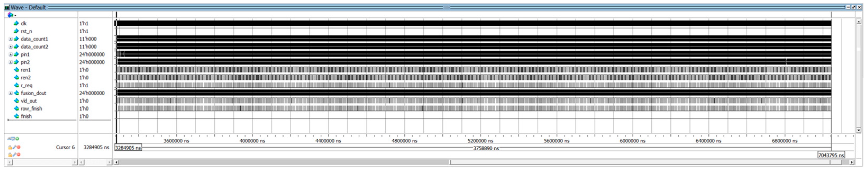Click the Wave window dock/undock button
The height and width of the screenshot is (172, 868).
853,7
